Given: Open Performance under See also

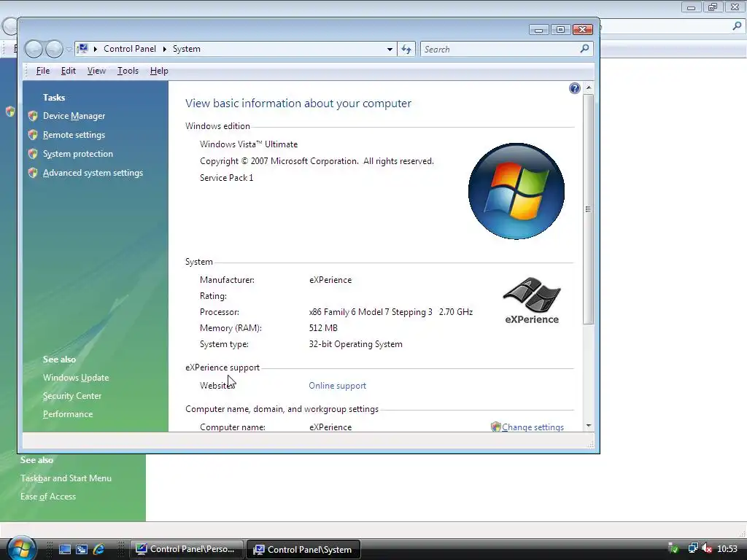Looking at the screenshot, I should [x=68, y=414].
